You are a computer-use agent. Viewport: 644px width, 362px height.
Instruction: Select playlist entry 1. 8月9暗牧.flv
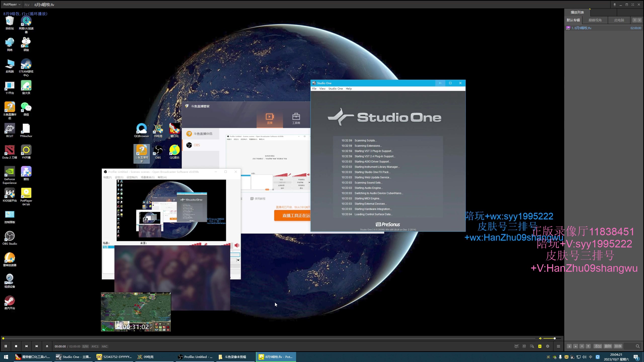[x=603, y=28]
